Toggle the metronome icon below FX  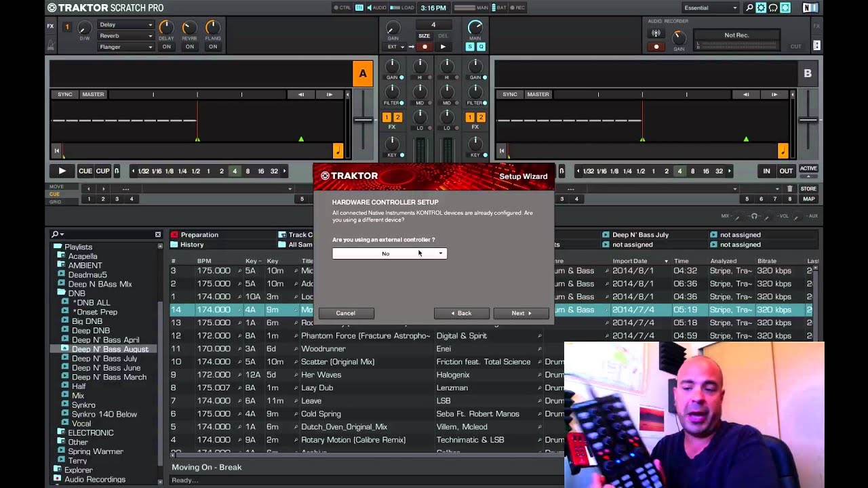[x=51, y=45]
